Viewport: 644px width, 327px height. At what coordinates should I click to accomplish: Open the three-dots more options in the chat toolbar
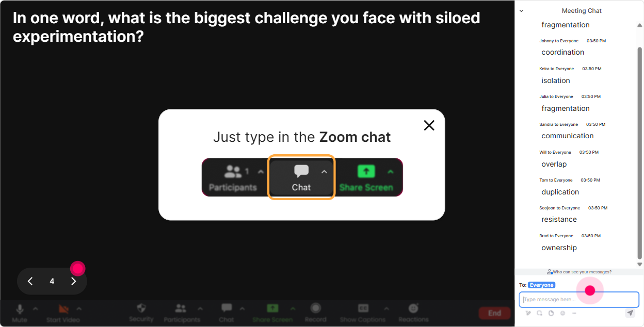coord(574,313)
